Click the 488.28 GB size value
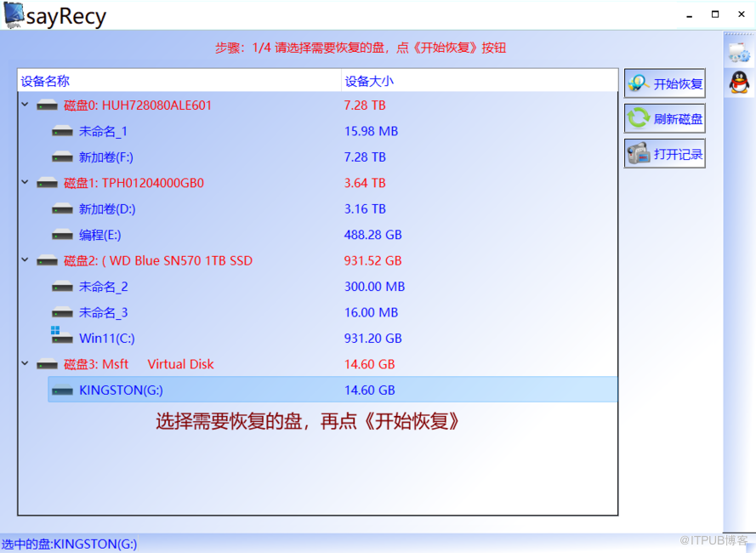Image resolution: width=756 pixels, height=553 pixels. [372, 235]
